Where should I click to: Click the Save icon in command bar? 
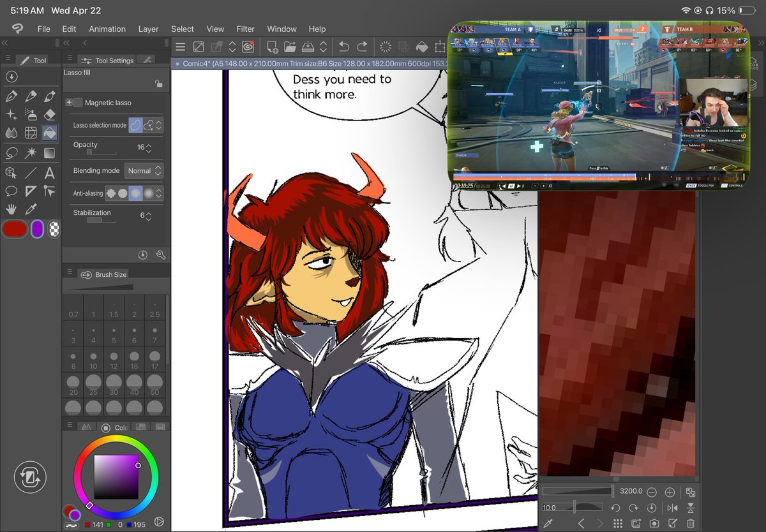tap(308, 47)
